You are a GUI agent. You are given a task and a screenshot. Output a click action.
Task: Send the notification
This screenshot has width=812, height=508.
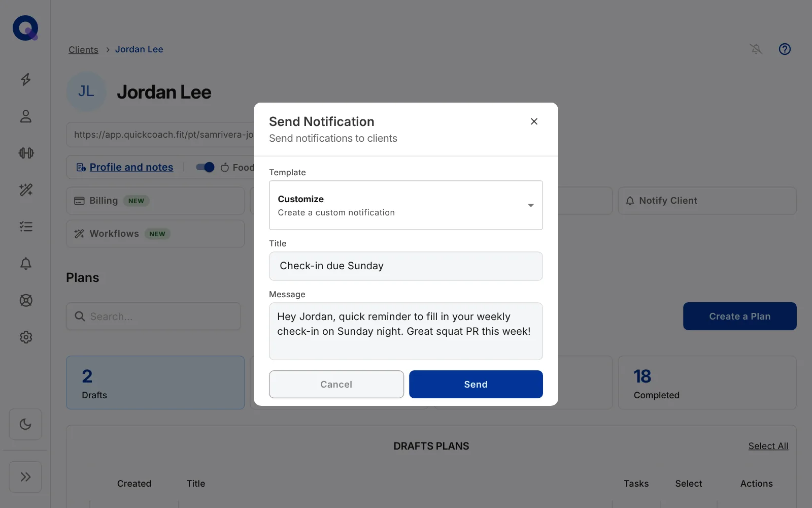[x=476, y=384]
